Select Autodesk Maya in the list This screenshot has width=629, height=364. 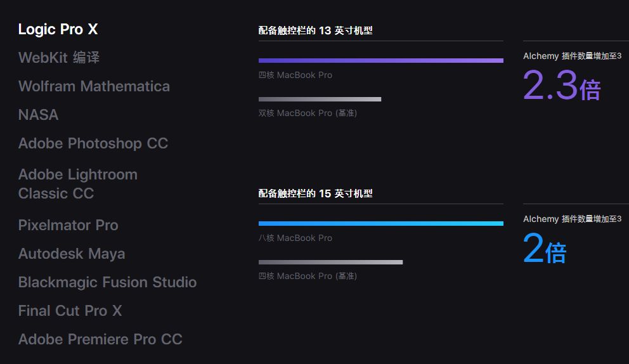coord(72,254)
